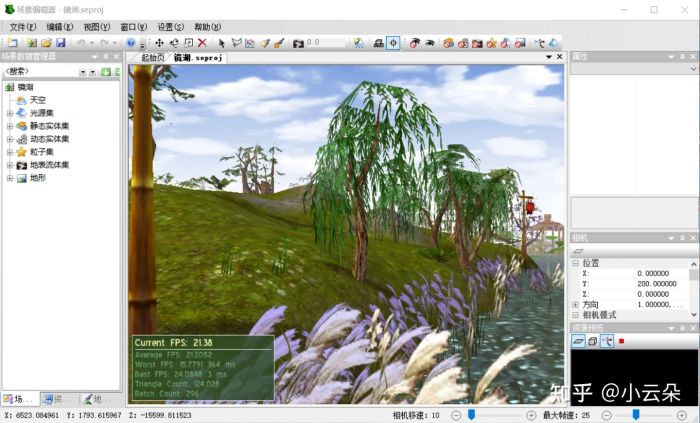Click the red X delete icon

pyautogui.click(x=202, y=43)
